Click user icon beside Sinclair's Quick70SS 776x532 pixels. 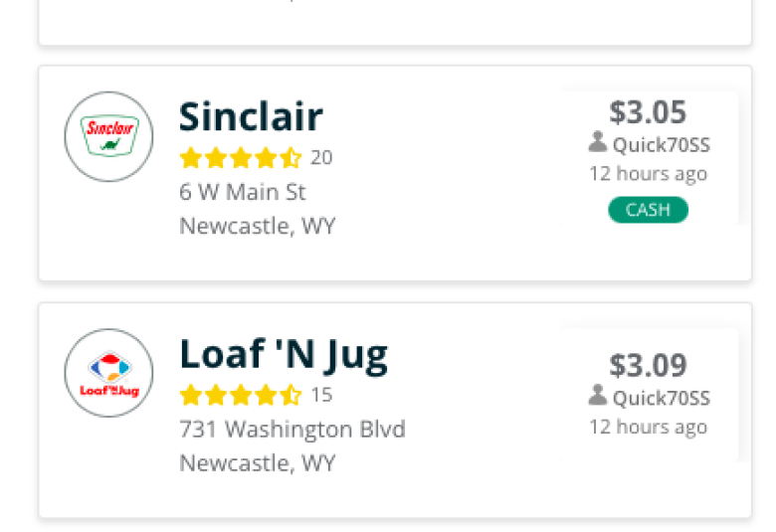pyautogui.click(x=598, y=142)
